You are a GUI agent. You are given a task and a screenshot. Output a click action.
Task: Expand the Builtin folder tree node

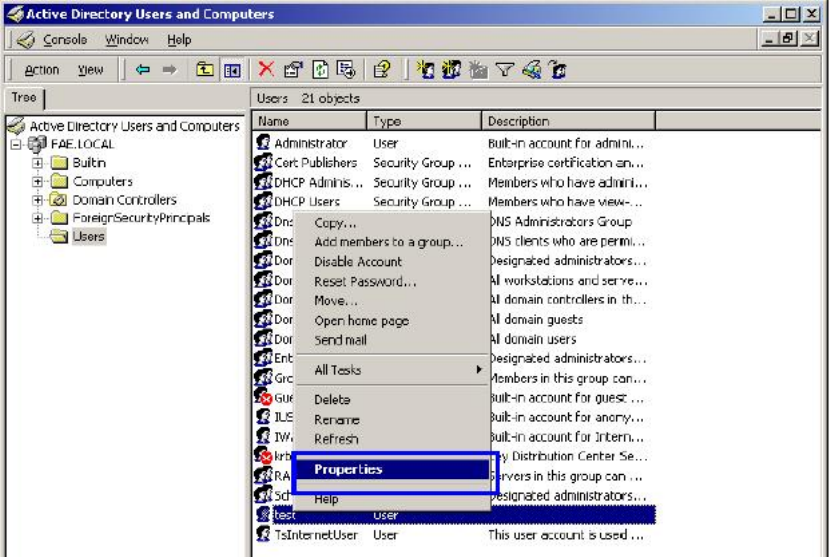[x=38, y=163]
